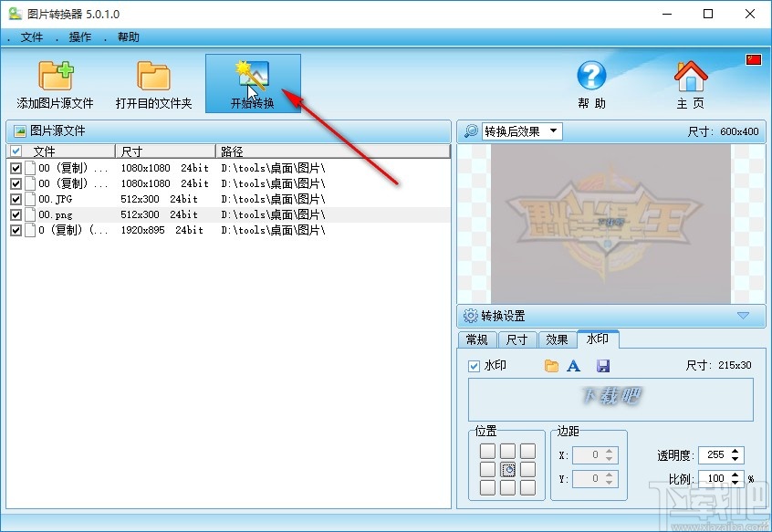Switch to the 效果 tab
Screen dimensions: 772x532
point(558,339)
